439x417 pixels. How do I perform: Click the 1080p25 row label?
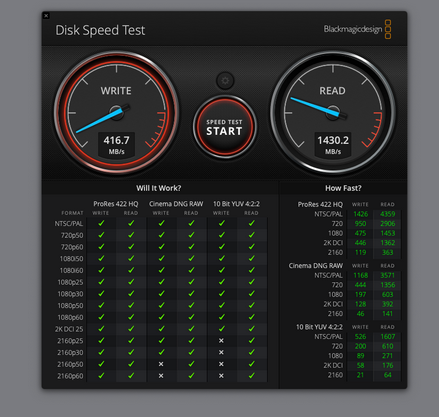click(x=70, y=282)
